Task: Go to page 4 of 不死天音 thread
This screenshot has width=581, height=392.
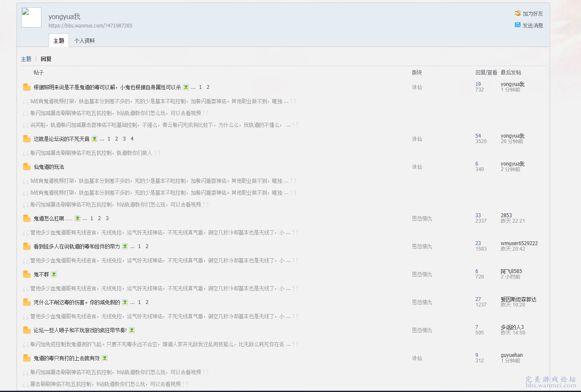Action: (132, 139)
